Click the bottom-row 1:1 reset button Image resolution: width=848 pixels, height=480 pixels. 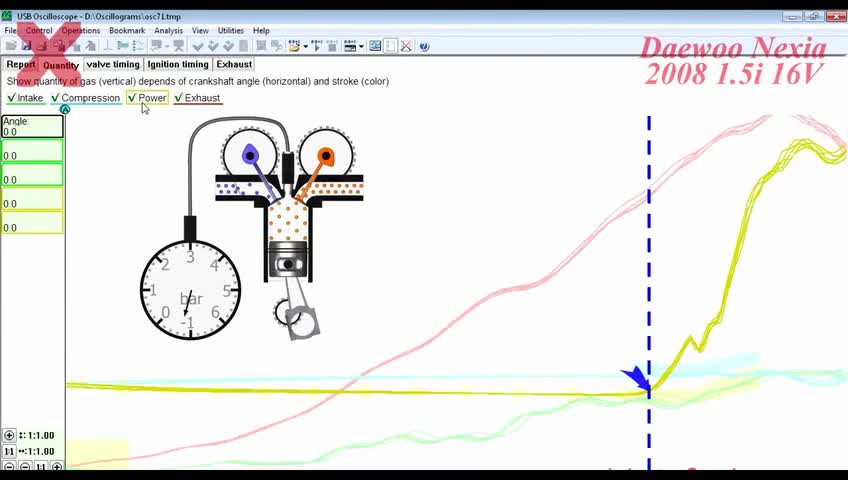coord(41,466)
